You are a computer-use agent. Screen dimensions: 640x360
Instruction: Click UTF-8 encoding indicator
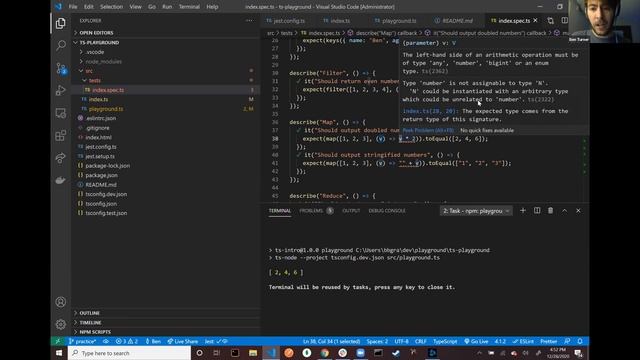click(x=402, y=341)
